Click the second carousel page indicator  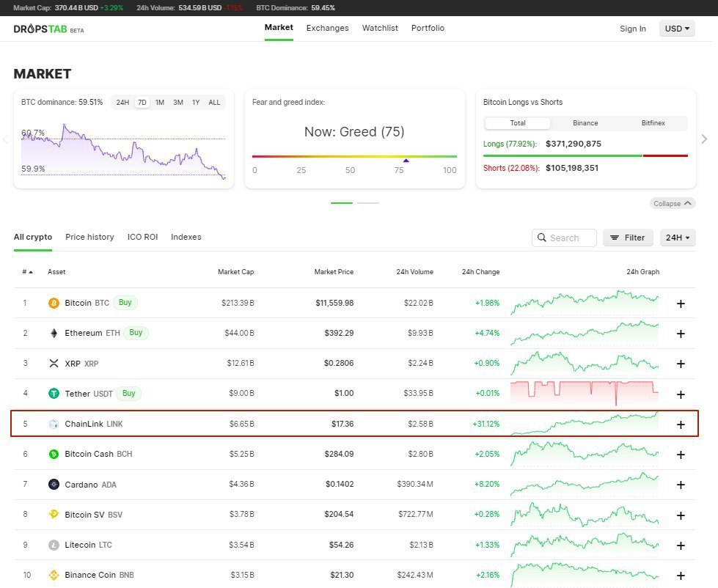pos(367,202)
